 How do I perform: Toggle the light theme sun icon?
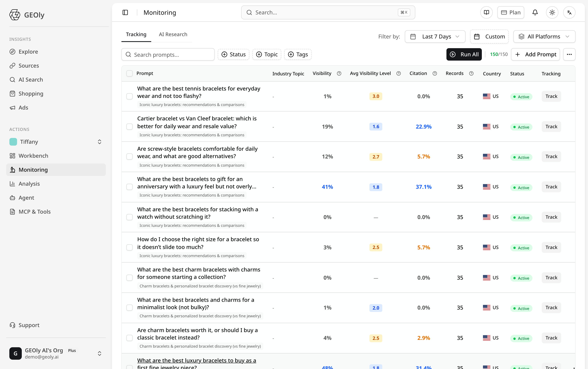coord(552,12)
